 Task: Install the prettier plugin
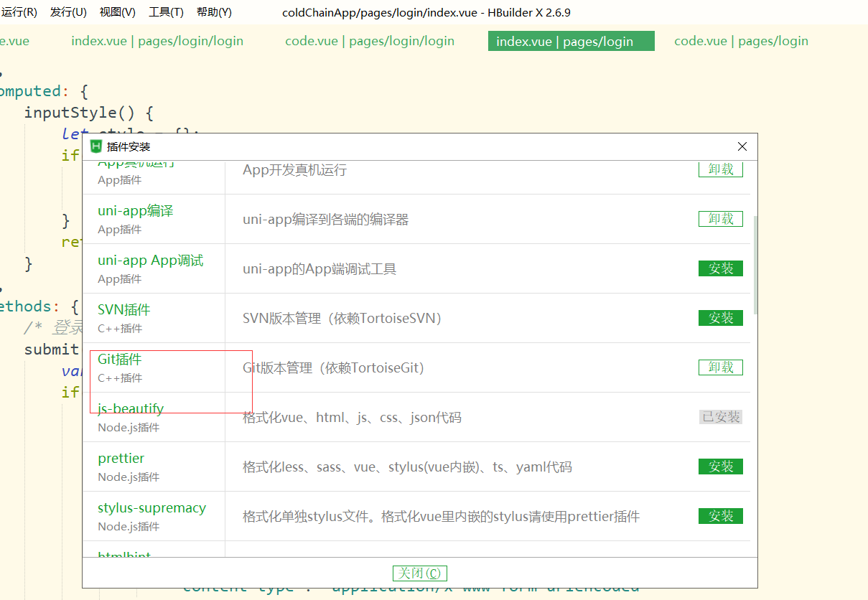[x=720, y=467]
